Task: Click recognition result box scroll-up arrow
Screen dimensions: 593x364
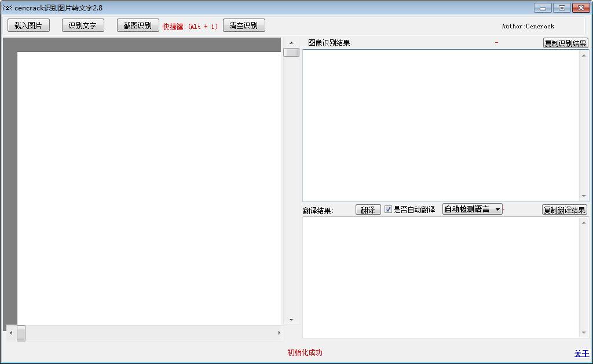Action: (x=584, y=56)
